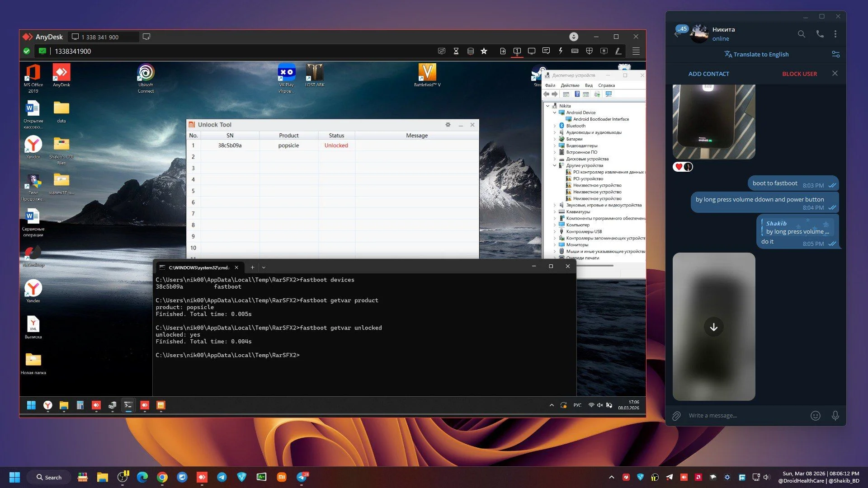This screenshot has width=868, height=488.
Task: Show hidden icons in remote system tray
Action: (552, 405)
